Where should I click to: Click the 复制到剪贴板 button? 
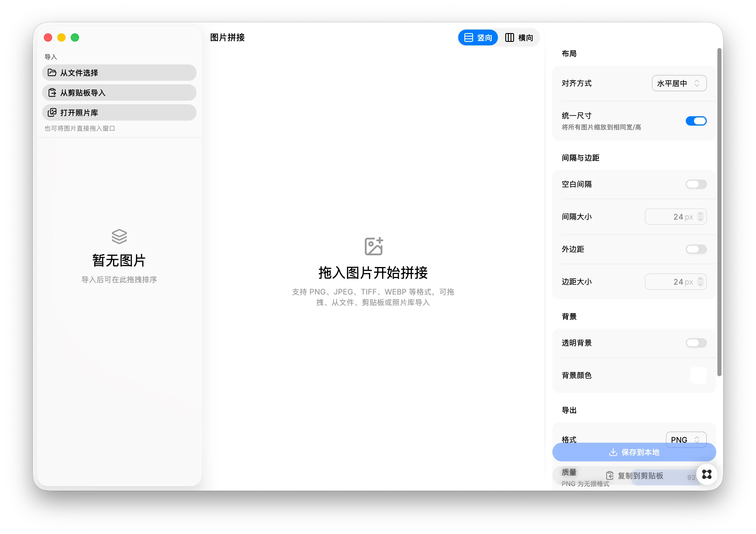(634, 475)
